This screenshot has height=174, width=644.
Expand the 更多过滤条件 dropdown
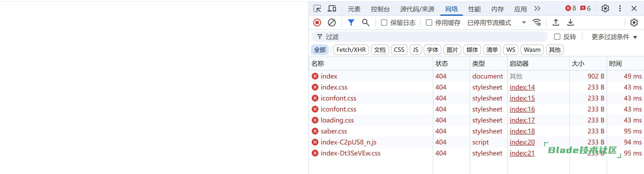coord(614,37)
